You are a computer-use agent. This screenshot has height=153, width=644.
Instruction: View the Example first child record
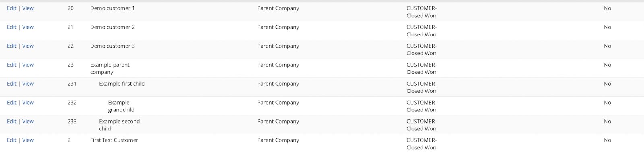tap(28, 84)
